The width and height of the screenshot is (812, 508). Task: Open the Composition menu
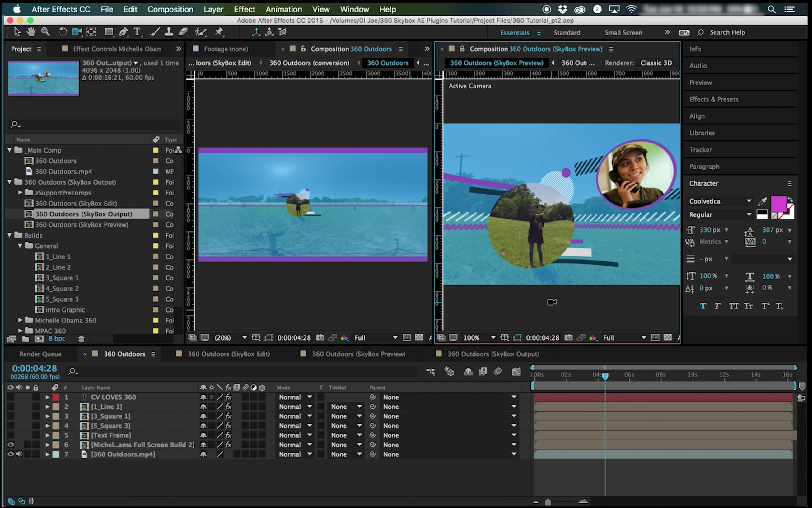click(170, 9)
